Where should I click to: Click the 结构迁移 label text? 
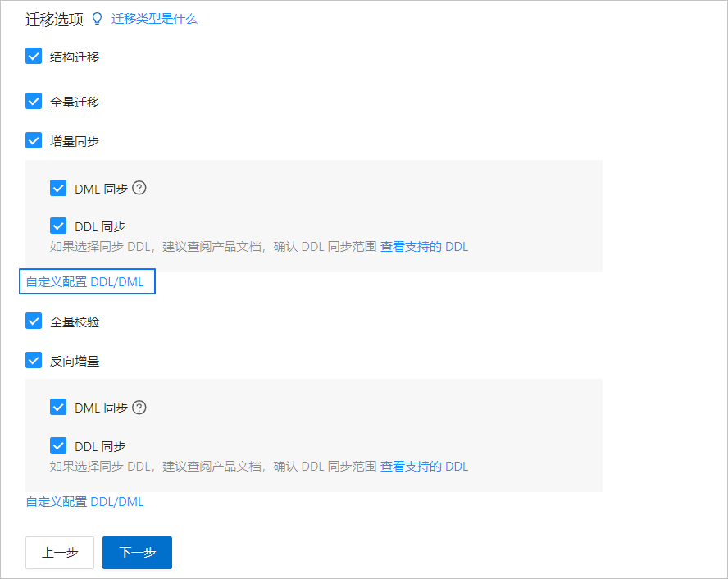tap(75, 57)
